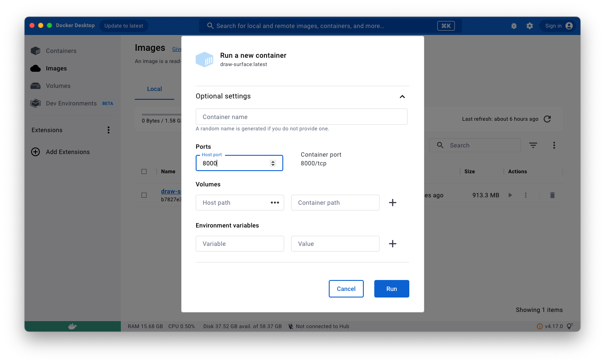
Task: Delete draw-surface image with trash icon
Action: click(552, 195)
